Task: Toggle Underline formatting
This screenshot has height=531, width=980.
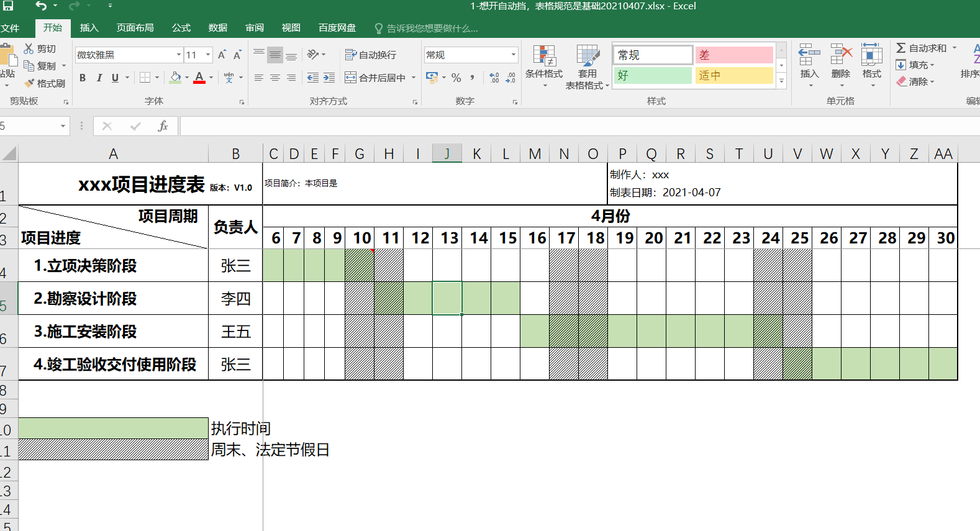Action: pos(115,78)
